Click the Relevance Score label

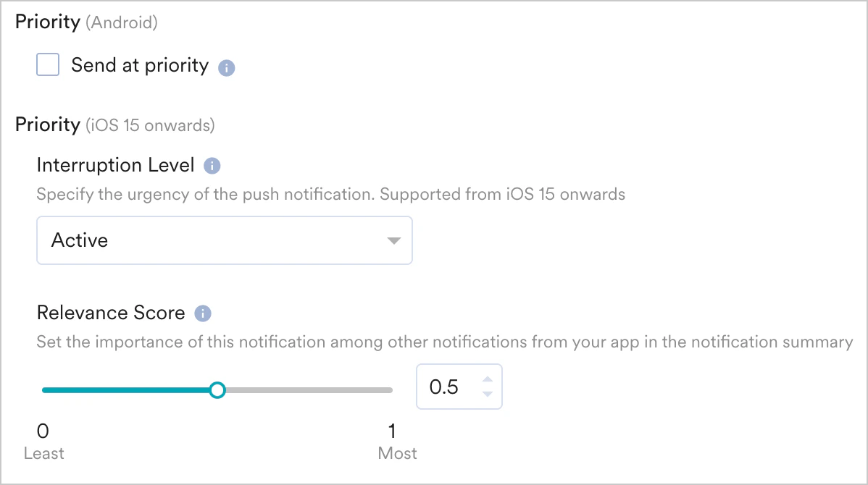110,313
